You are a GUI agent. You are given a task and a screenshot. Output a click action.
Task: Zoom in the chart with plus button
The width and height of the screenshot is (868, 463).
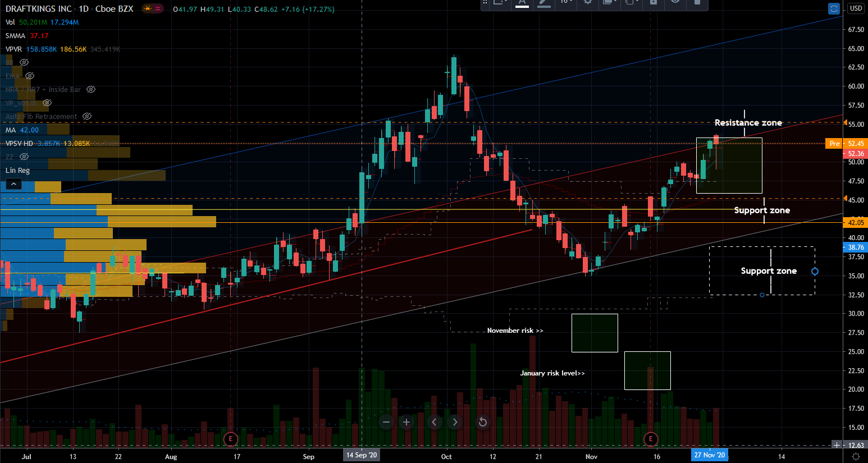tap(406, 422)
